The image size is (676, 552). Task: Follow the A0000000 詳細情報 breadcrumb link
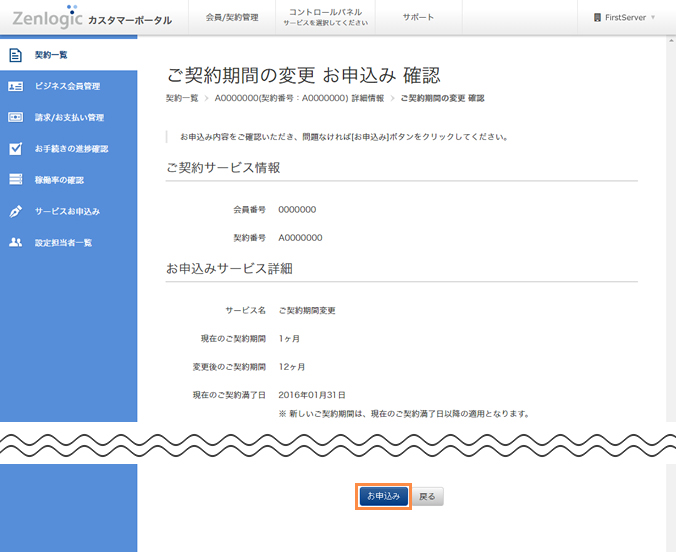pos(298,98)
